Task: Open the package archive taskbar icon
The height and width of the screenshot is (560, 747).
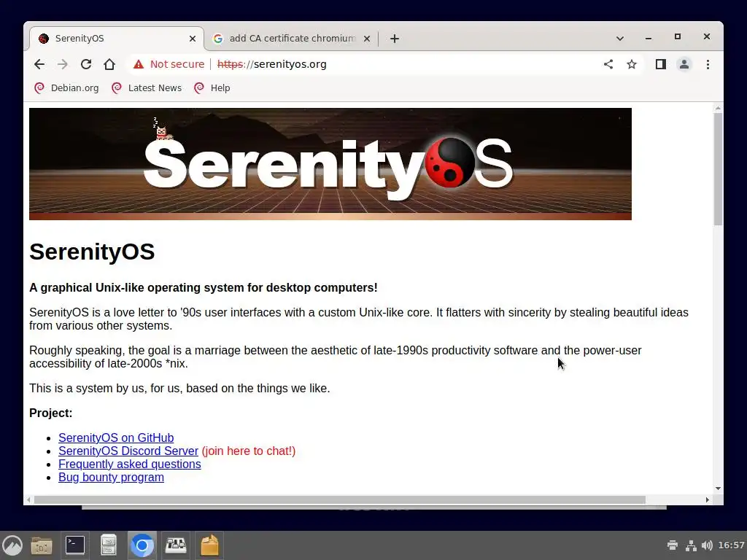Action: pos(209,545)
